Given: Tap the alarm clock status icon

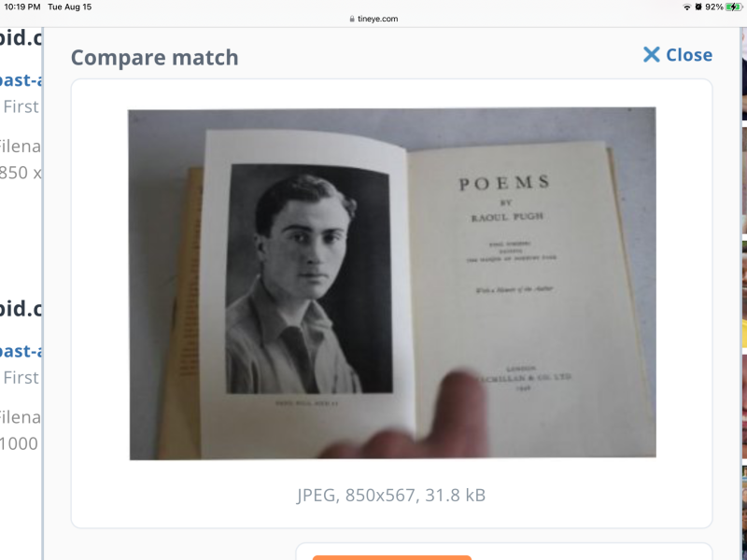Looking at the screenshot, I should (x=698, y=7).
